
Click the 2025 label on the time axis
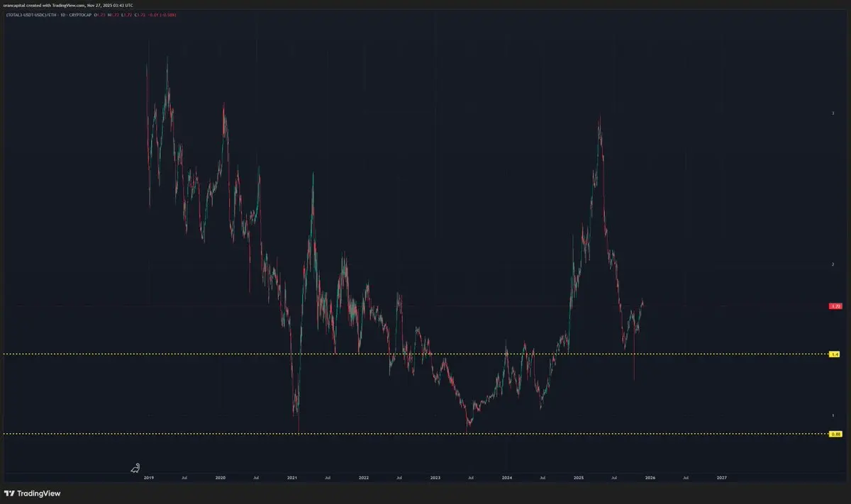[x=579, y=478]
